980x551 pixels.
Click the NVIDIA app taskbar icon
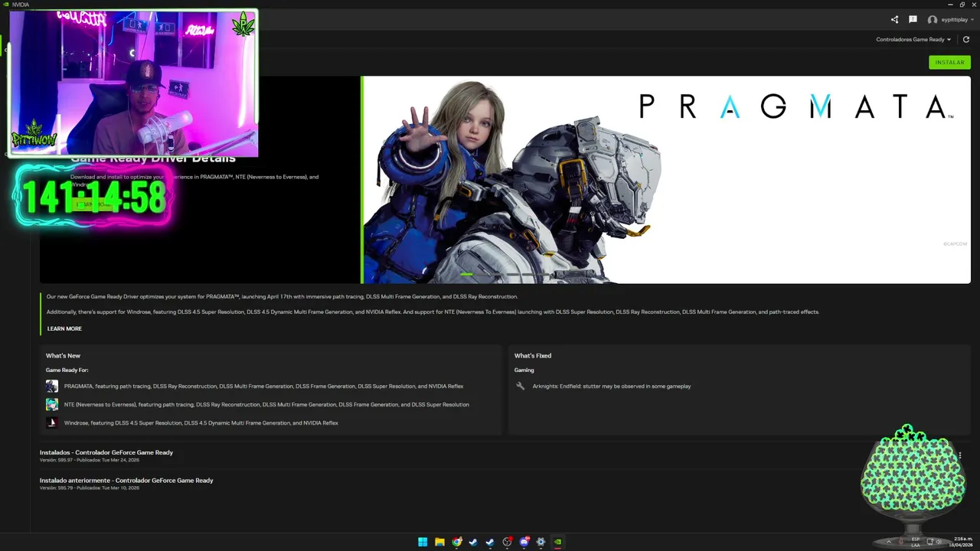coord(557,542)
